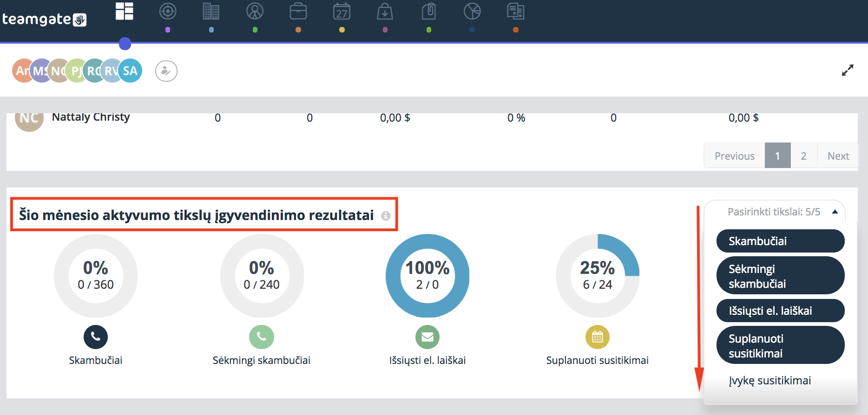This screenshot has height=415, width=868.
Task: Open the documents report icon
Action: click(x=516, y=11)
